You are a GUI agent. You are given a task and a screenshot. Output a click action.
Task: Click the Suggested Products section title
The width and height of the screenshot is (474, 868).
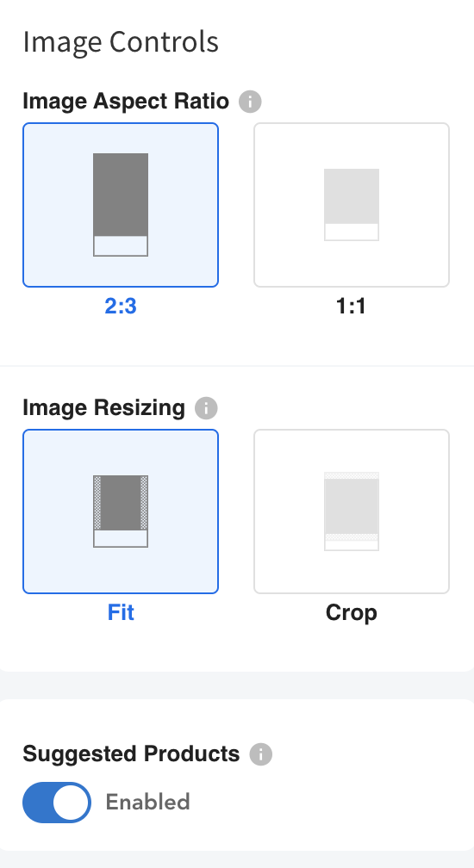pyautogui.click(x=131, y=754)
